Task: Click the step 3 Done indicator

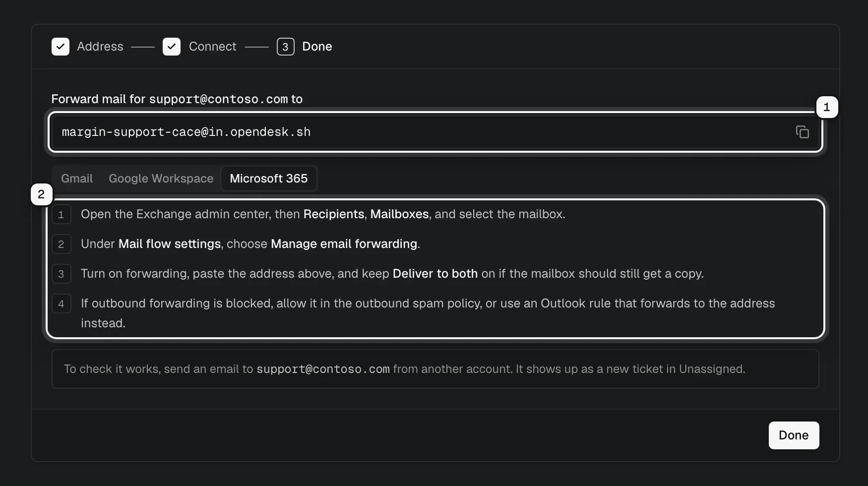Action: coord(286,47)
